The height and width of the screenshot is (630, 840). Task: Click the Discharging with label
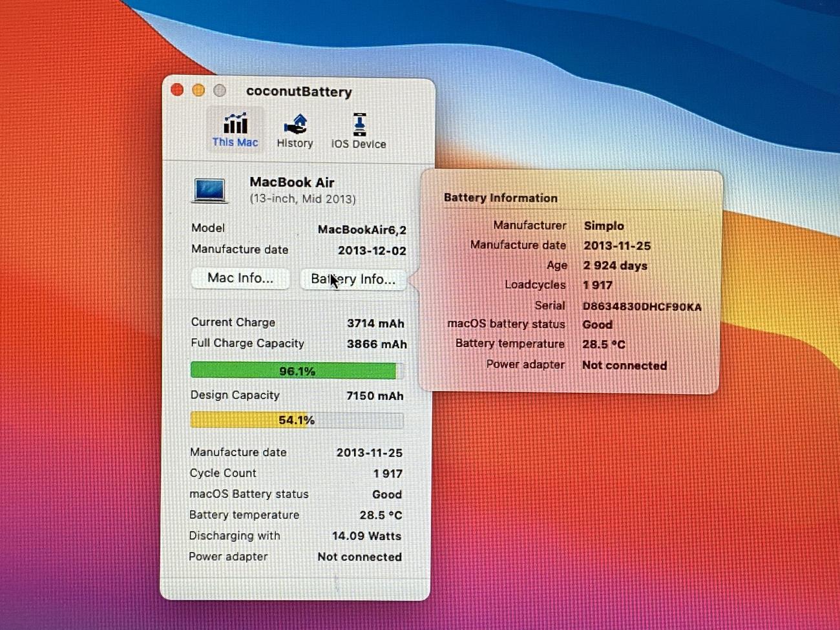click(x=235, y=536)
